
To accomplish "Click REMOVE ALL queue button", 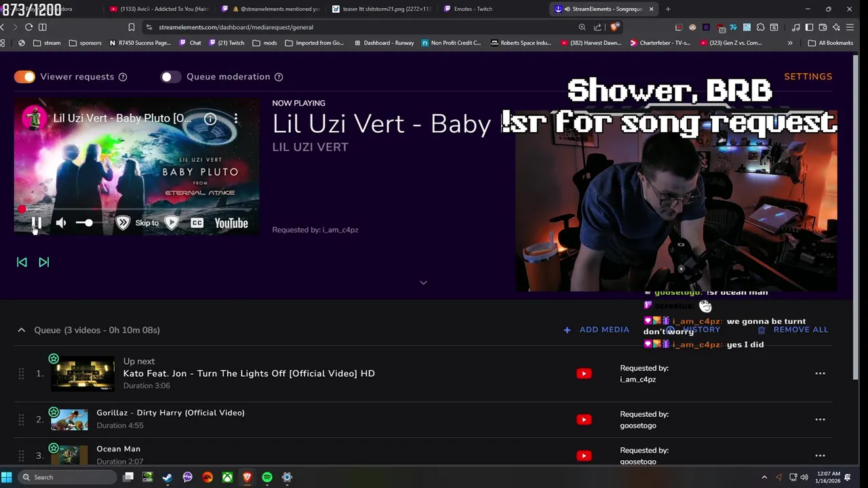I will pyautogui.click(x=793, y=330).
